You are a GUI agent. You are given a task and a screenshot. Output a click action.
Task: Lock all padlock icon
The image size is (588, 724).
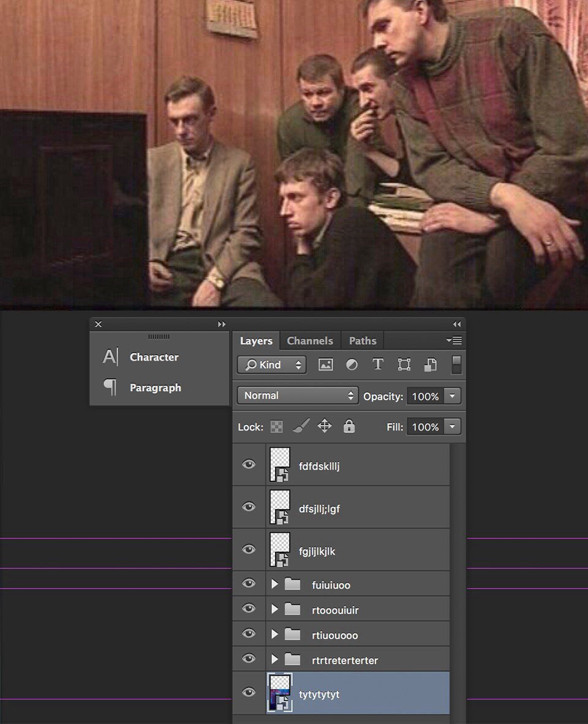point(349,426)
